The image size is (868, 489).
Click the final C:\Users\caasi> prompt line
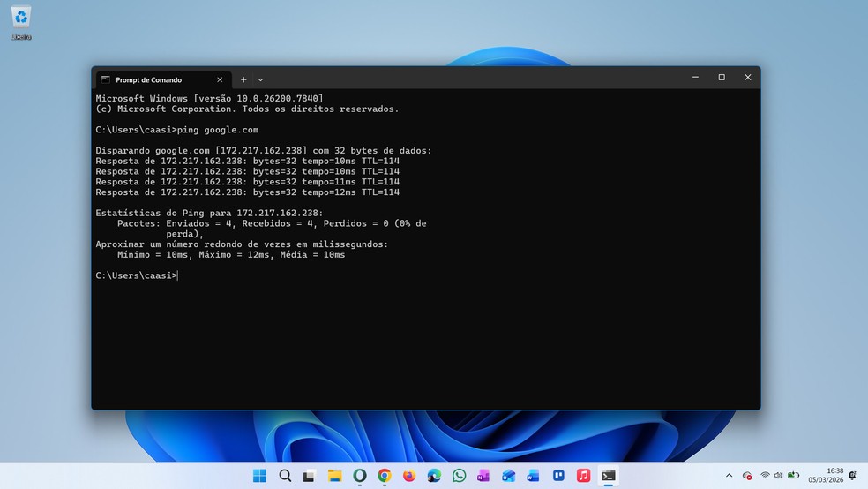136,275
